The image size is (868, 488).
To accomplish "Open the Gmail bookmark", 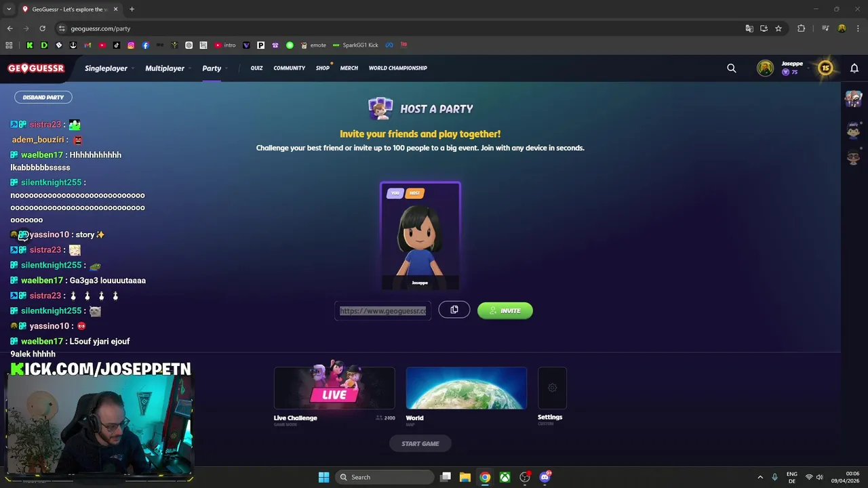I will coord(87,45).
